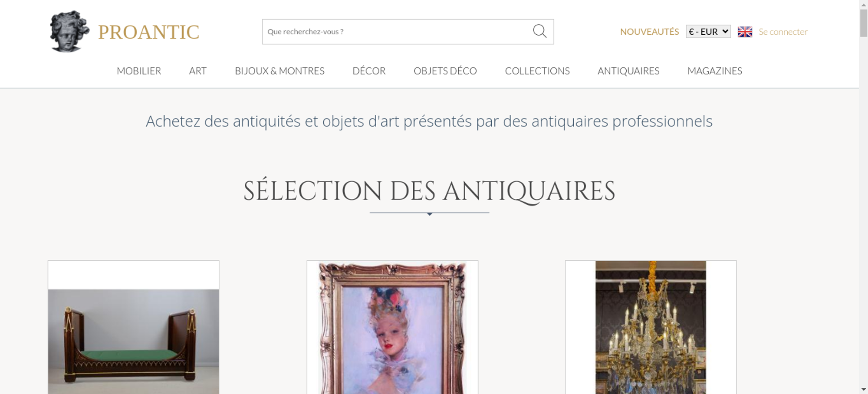
Task: Open the MAGAZINES menu
Action: pos(715,71)
